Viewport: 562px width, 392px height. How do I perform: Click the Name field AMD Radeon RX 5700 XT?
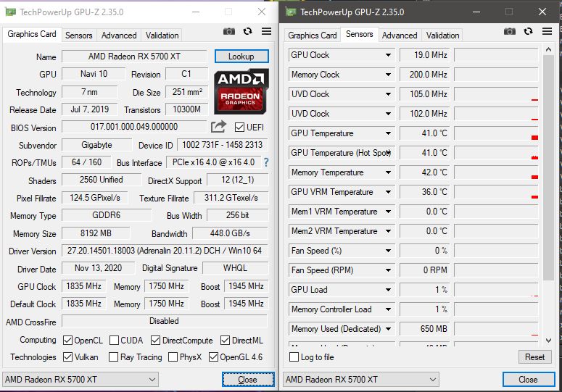[134, 57]
